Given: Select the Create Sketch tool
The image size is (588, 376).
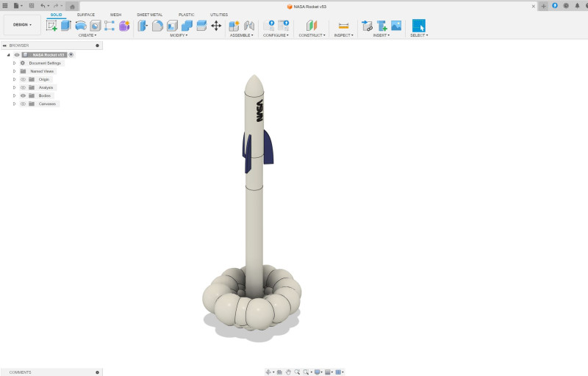Looking at the screenshot, I should click(51, 26).
